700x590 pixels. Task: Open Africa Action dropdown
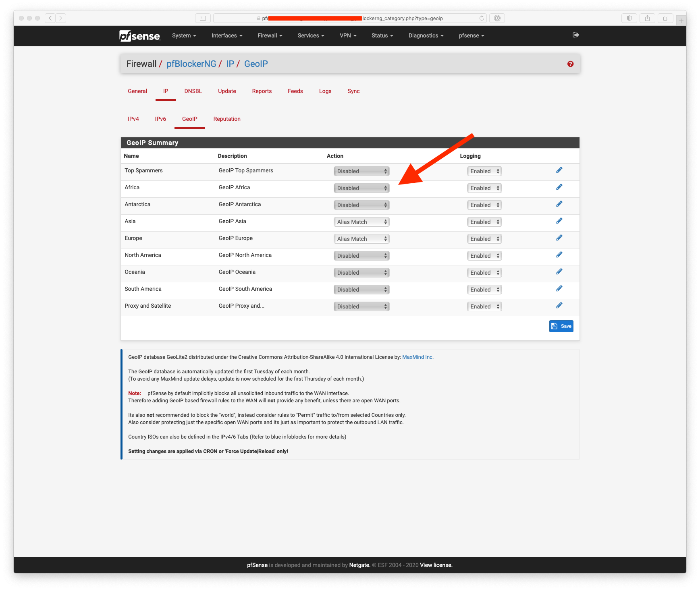coord(361,188)
